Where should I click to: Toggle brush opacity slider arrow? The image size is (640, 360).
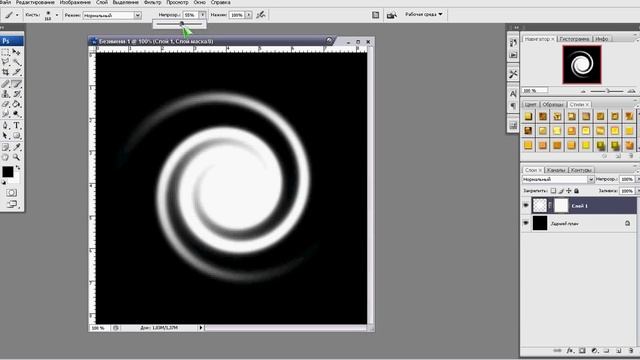tap(202, 15)
